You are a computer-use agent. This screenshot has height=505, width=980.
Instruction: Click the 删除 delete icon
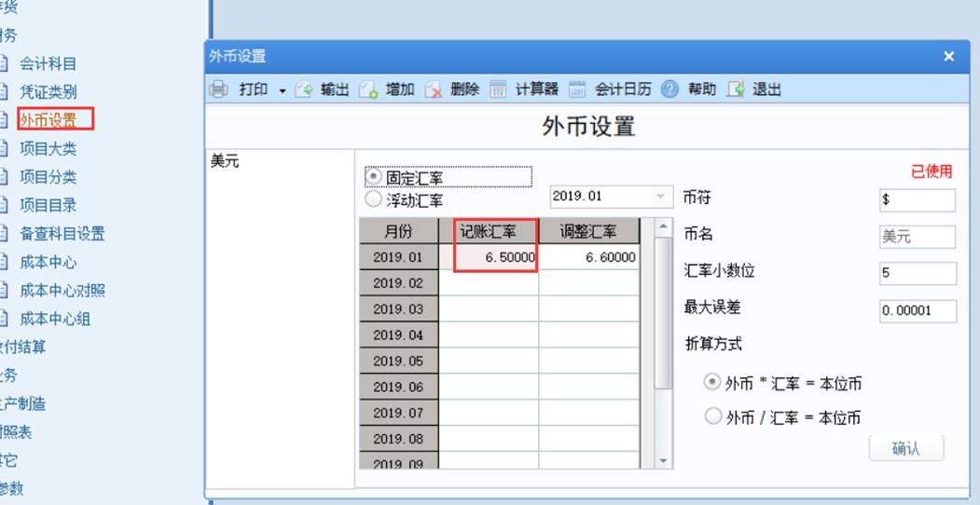[x=434, y=89]
